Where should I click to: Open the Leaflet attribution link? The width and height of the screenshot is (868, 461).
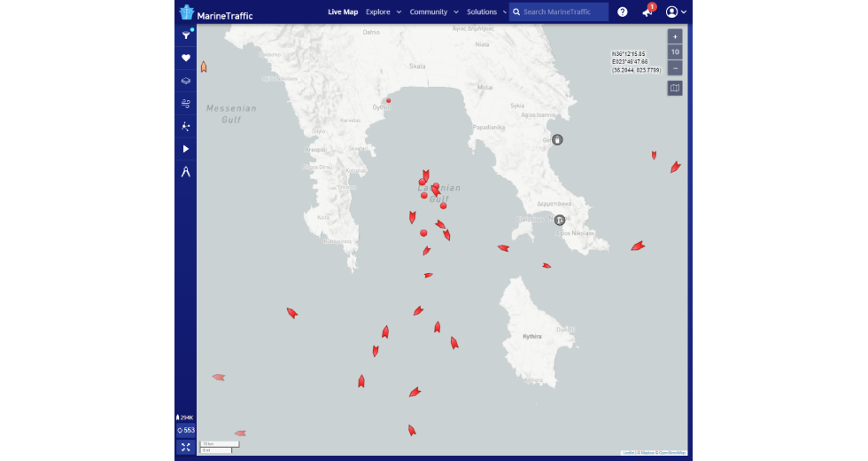[x=629, y=453]
